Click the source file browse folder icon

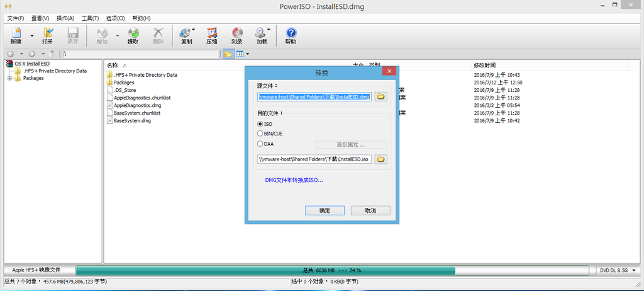(380, 96)
